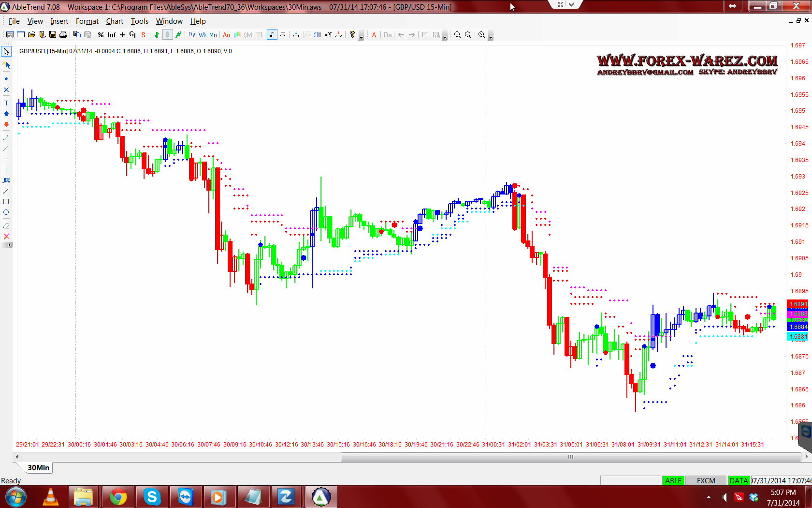Click the Open folder toolbar icon

[x=31, y=35]
